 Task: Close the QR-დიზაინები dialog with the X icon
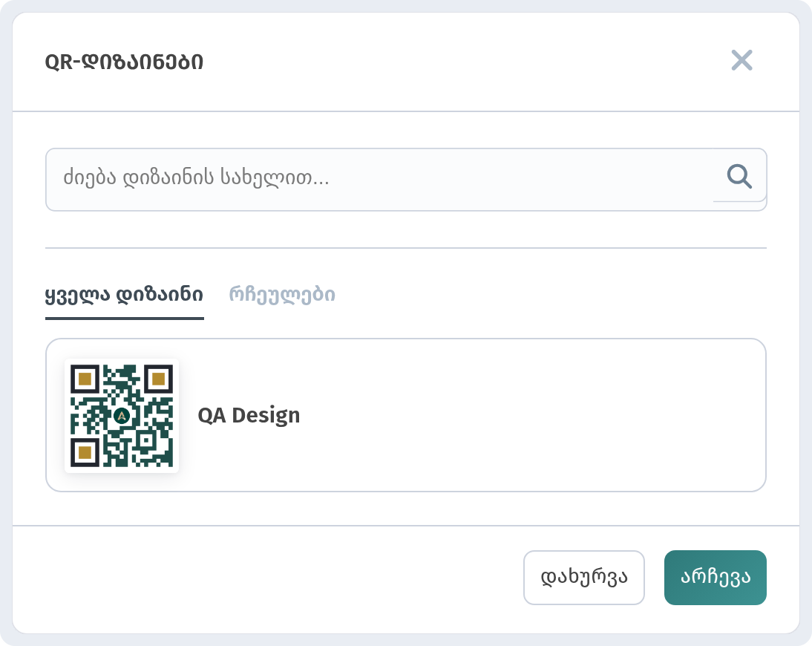[x=741, y=61]
